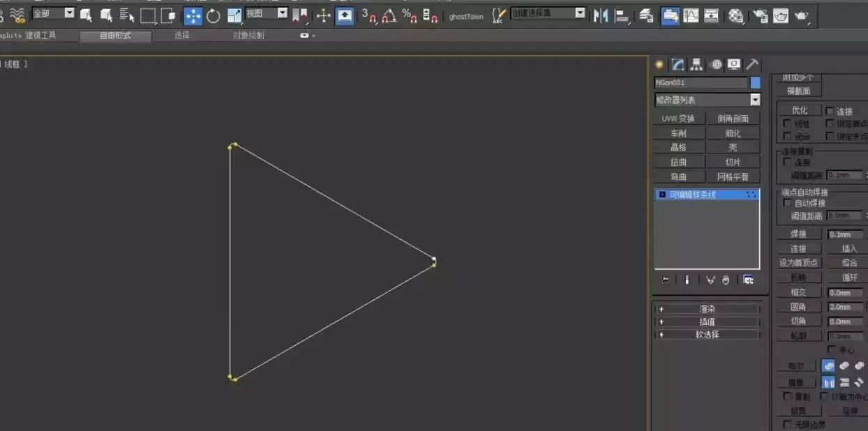Click the ghostTown toolbar button
Viewport: 868px width, 431px height.
pyautogui.click(x=466, y=16)
